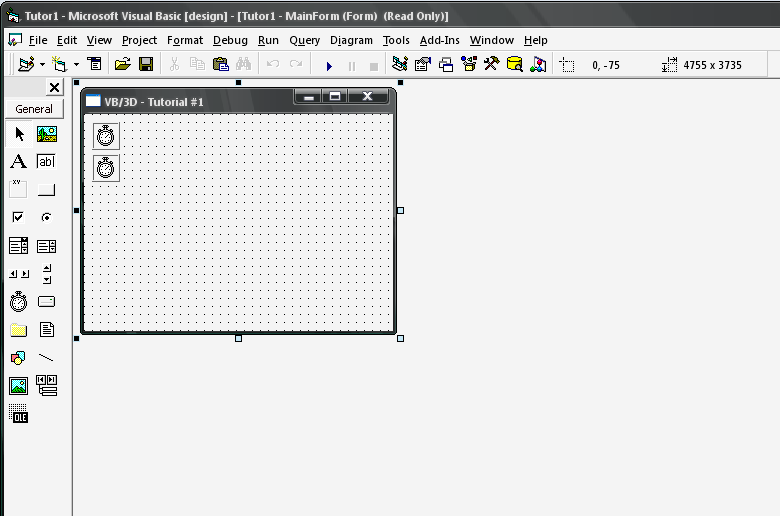Click the form's right-middle sizing handle
Viewport: 780px width, 516px height.
pos(400,210)
